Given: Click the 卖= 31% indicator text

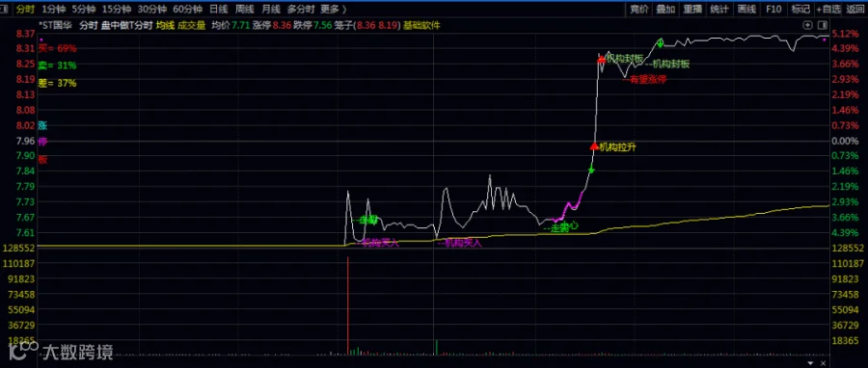Looking at the screenshot, I should pos(58,66).
